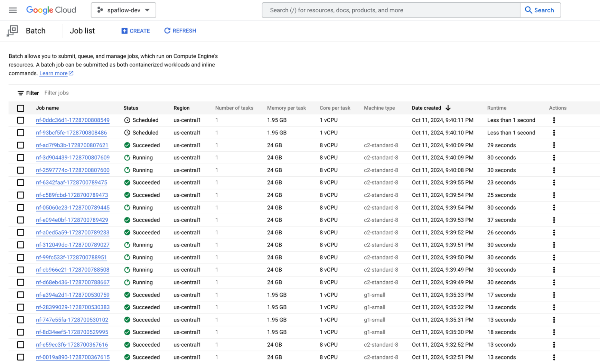Open the Learn more link
The height and width of the screenshot is (364, 600).
point(56,73)
